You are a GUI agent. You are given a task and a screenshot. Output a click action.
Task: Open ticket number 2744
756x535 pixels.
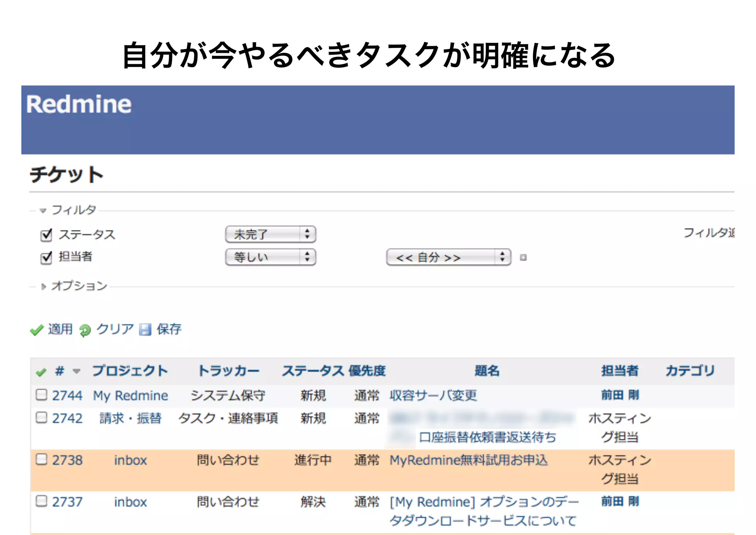point(67,395)
